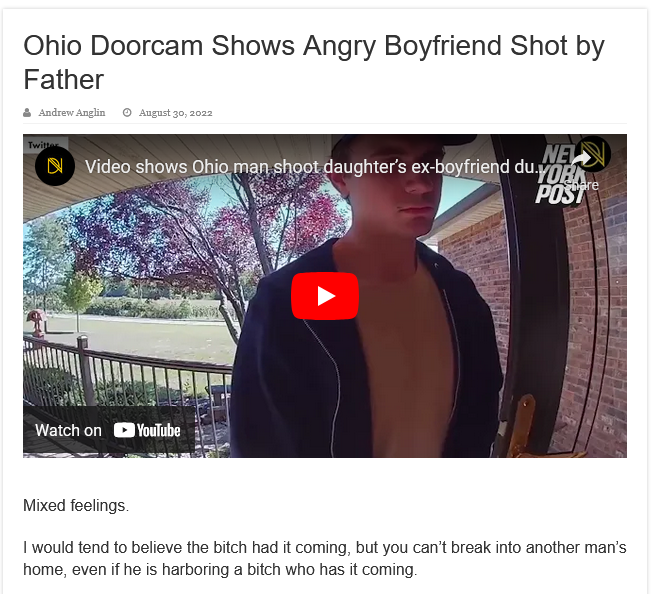Image resolution: width=657 pixels, height=594 pixels.
Task: Play the embedded YouTube video
Action: click(x=325, y=296)
